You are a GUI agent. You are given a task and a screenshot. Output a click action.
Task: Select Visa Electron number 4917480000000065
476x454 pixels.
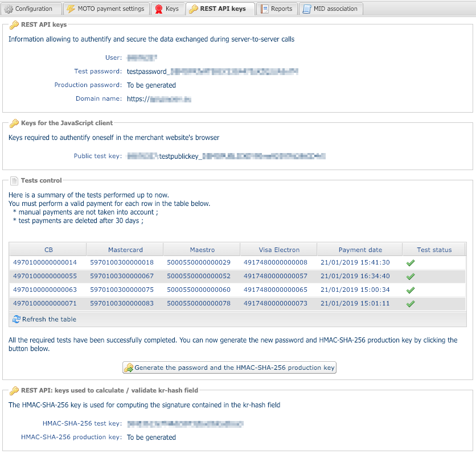pos(276,290)
